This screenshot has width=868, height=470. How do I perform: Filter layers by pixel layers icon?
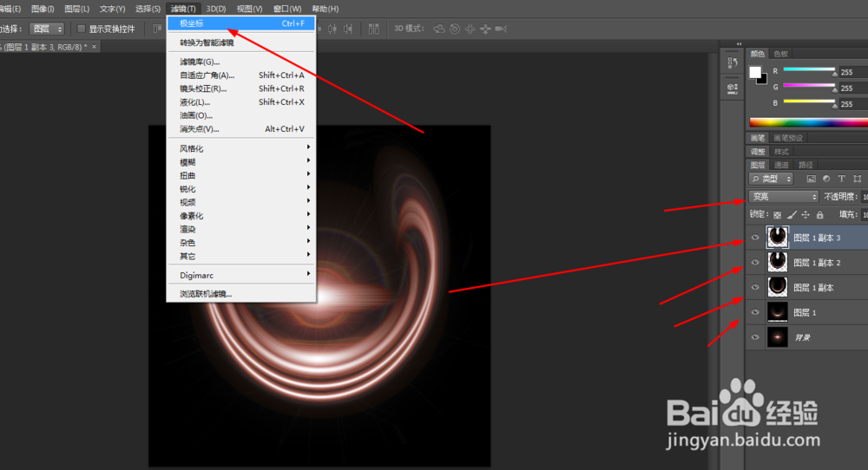[811, 179]
